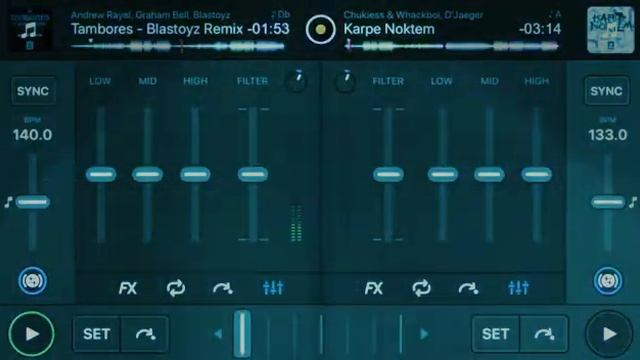The image size is (640, 360).
Task: Open FX panel on right deck
Action: [374, 288]
